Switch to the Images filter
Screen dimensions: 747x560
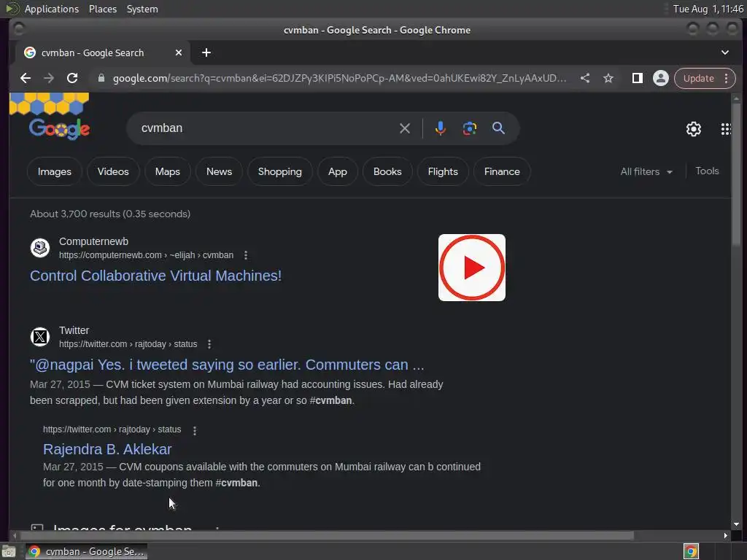tap(54, 171)
